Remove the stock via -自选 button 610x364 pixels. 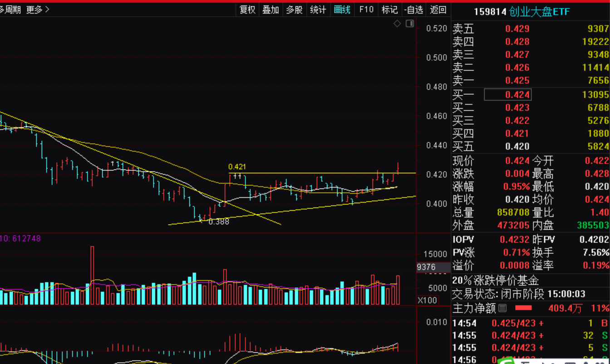[x=413, y=10]
